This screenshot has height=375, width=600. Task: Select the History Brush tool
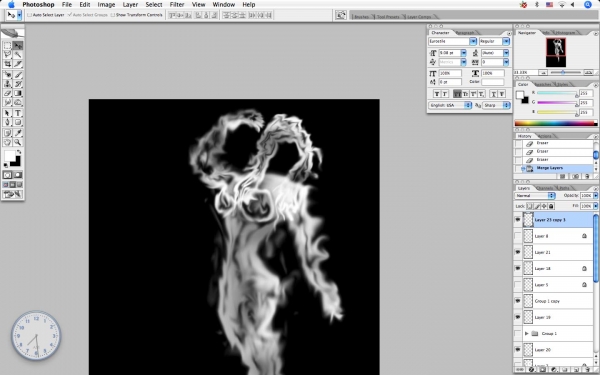point(18,84)
